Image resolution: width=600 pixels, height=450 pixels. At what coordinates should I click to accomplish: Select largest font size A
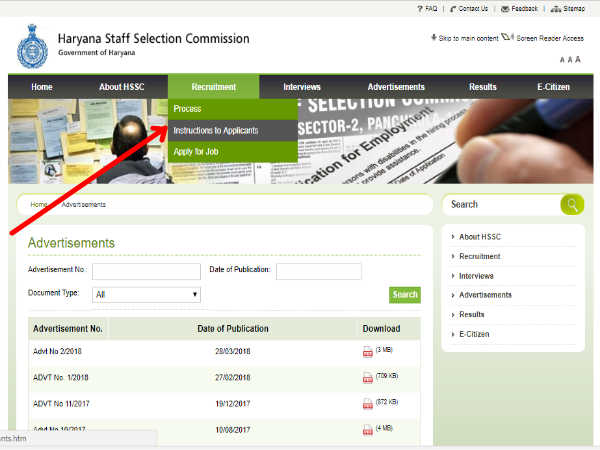pyautogui.click(x=578, y=59)
